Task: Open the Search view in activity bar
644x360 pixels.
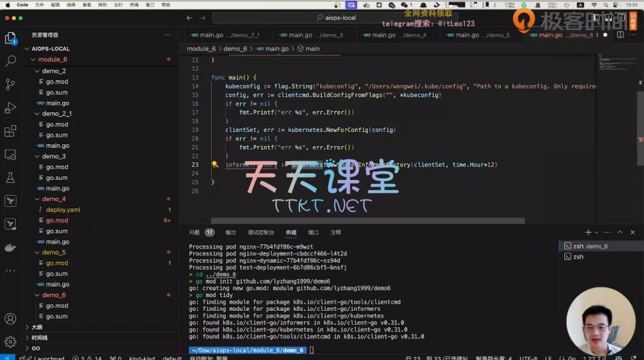Action: 10,61
